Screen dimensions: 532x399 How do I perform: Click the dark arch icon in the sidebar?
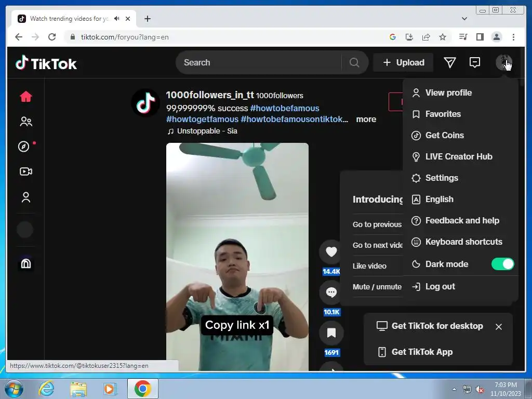(x=26, y=263)
